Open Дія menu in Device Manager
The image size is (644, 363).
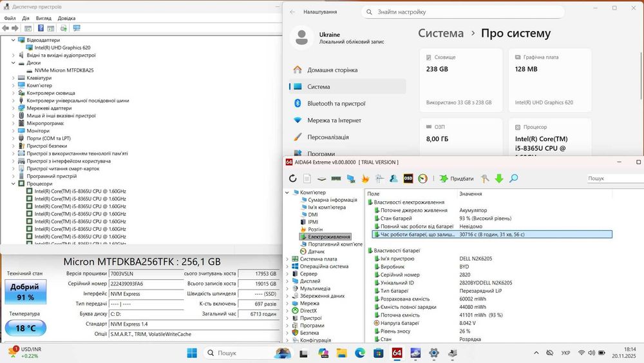26,18
